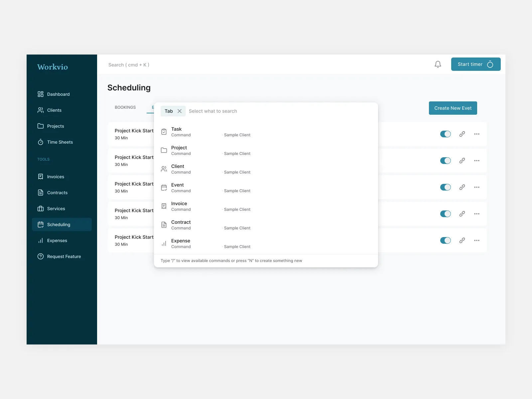Screen dimensions: 532x399
Task: Click the Start timer button
Action: 476,64
